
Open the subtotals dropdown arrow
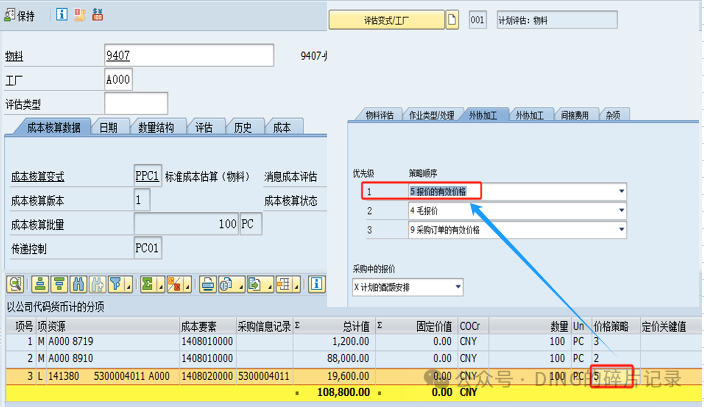[x=188, y=285]
